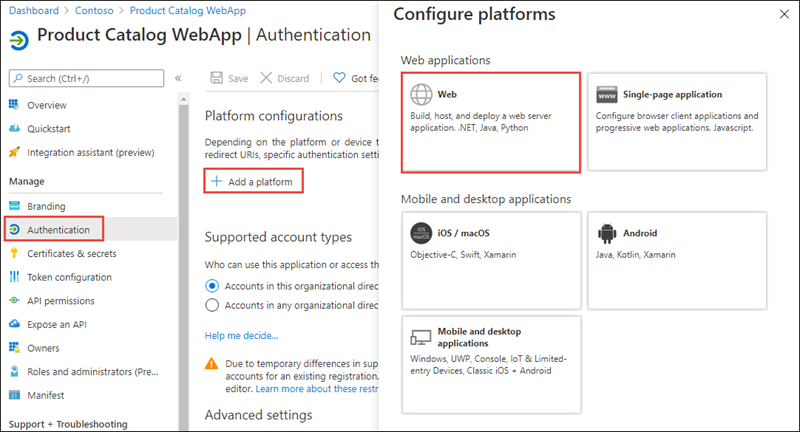Open Quickstart in the left menu

(48, 129)
